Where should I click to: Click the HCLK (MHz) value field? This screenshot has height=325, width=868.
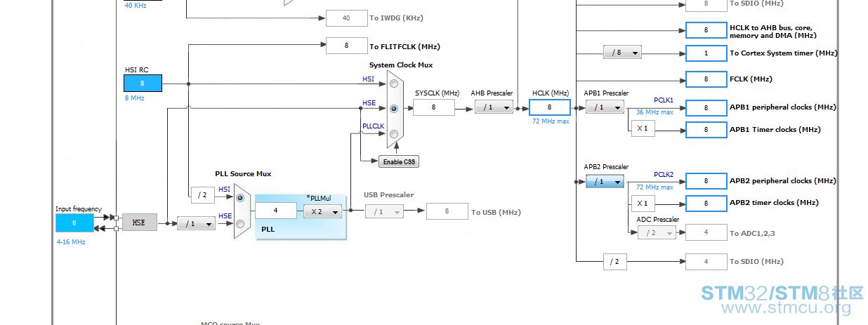click(550, 107)
